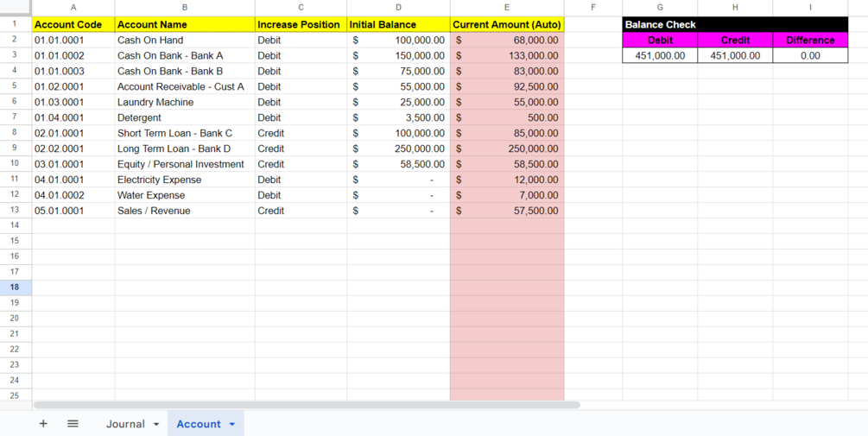The height and width of the screenshot is (436, 868).
Task: Click current amount 133,000.00
Action: pyautogui.click(x=507, y=56)
